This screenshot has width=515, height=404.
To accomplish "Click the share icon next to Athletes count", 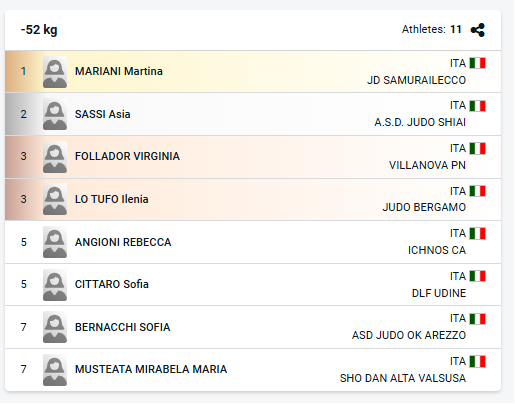I will [478, 30].
